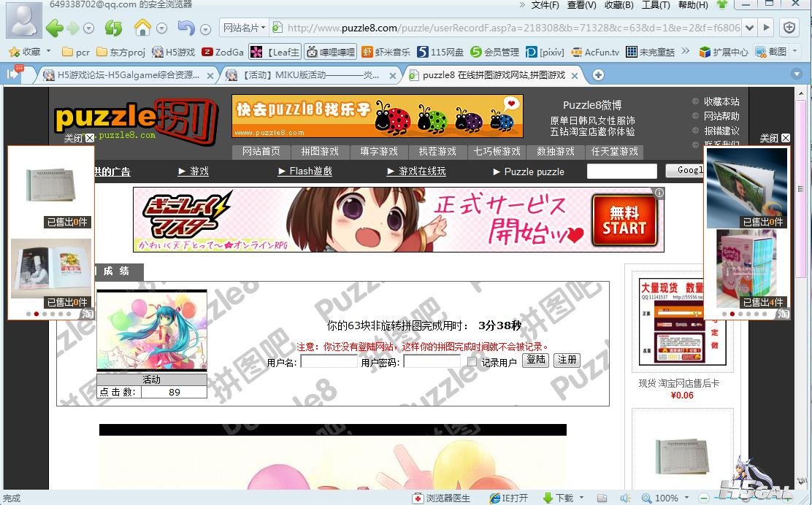This screenshot has height=505, width=812.
Task: Click the 截图 screenshot tool
Action: (771, 52)
